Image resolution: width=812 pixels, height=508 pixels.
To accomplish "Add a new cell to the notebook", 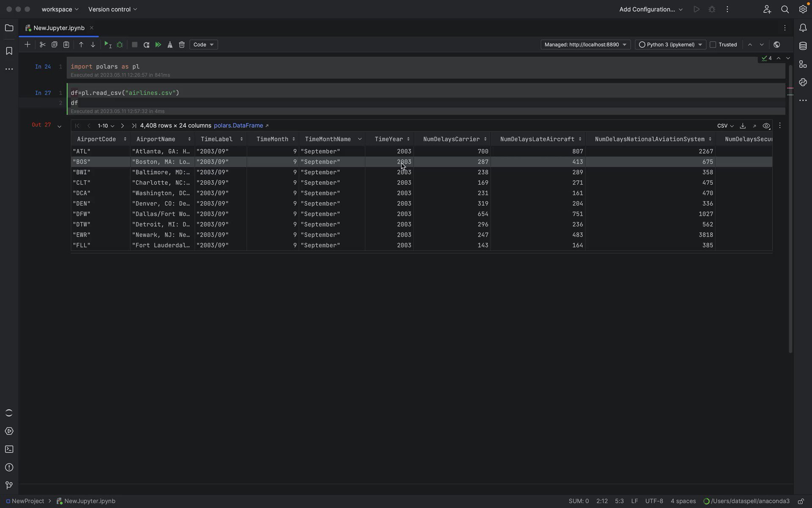I will point(27,44).
